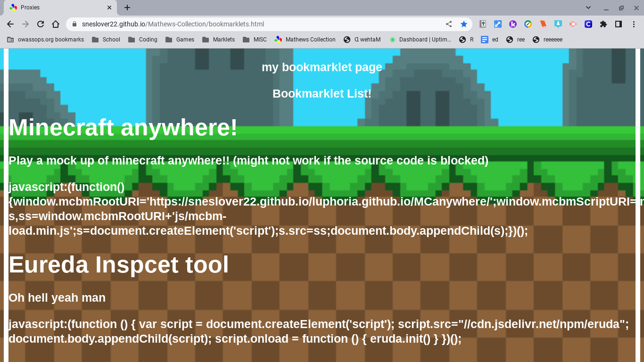Click the 'Minecraft anywhere!' heading
The image size is (644, 362).
[123, 128]
